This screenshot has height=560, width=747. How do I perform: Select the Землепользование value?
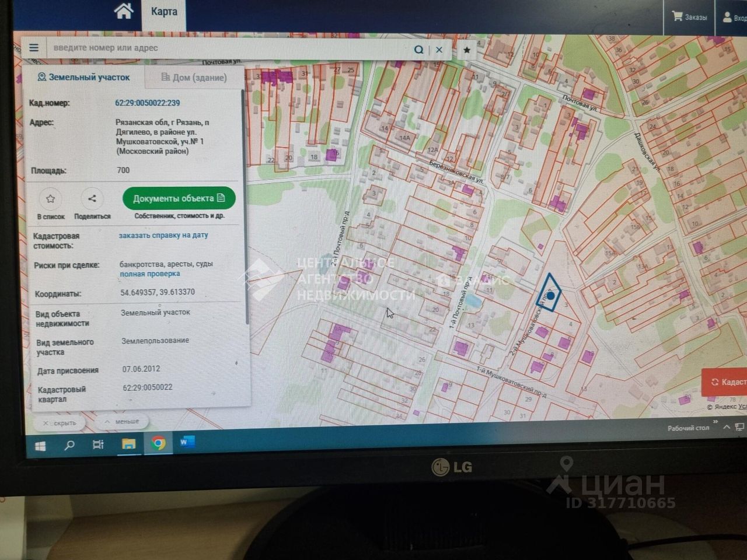click(155, 341)
